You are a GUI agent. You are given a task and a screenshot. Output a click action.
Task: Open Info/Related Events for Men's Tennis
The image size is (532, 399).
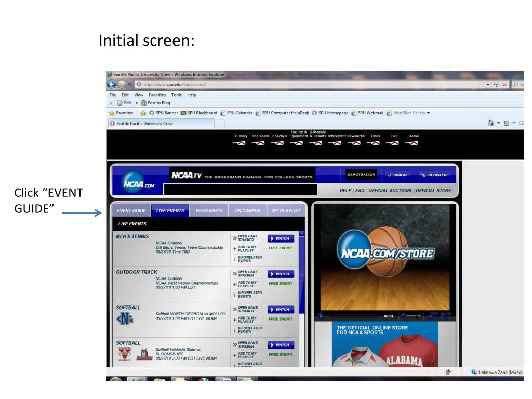coord(248,259)
